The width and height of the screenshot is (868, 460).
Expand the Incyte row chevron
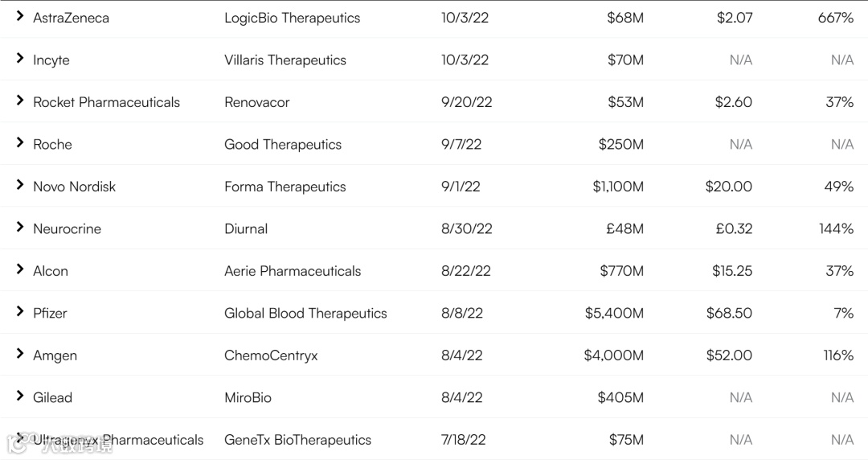pos(20,59)
